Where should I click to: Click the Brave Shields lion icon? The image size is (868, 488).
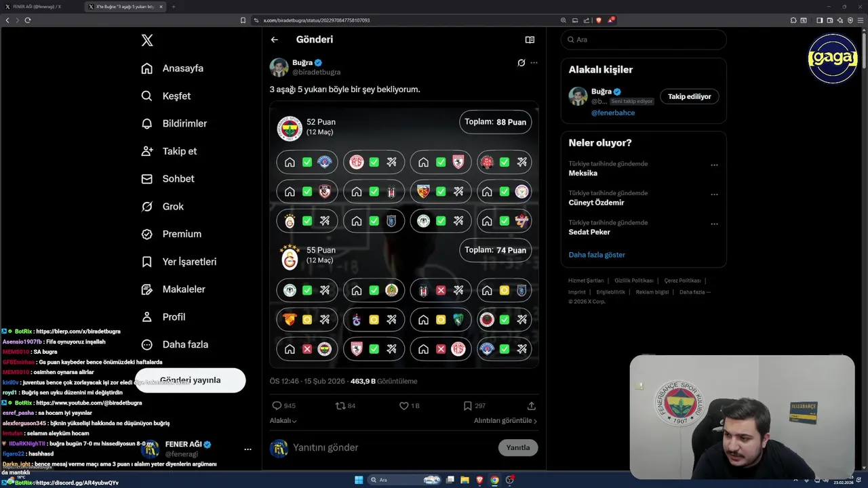(599, 20)
